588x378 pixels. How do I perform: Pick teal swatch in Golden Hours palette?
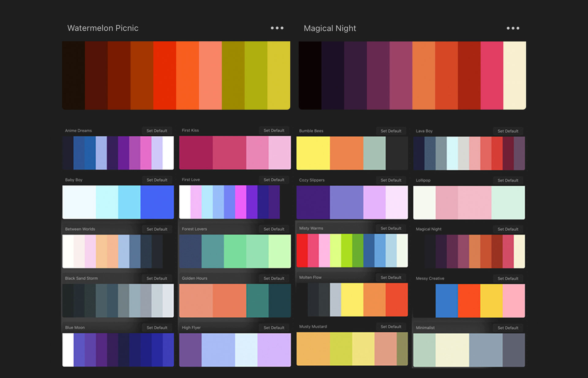[x=257, y=301]
